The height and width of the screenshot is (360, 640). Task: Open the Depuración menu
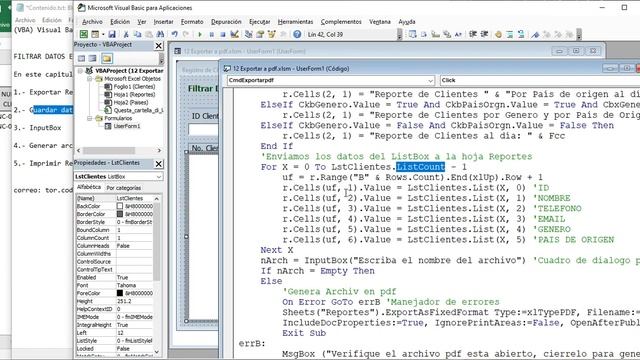click(x=226, y=22)
